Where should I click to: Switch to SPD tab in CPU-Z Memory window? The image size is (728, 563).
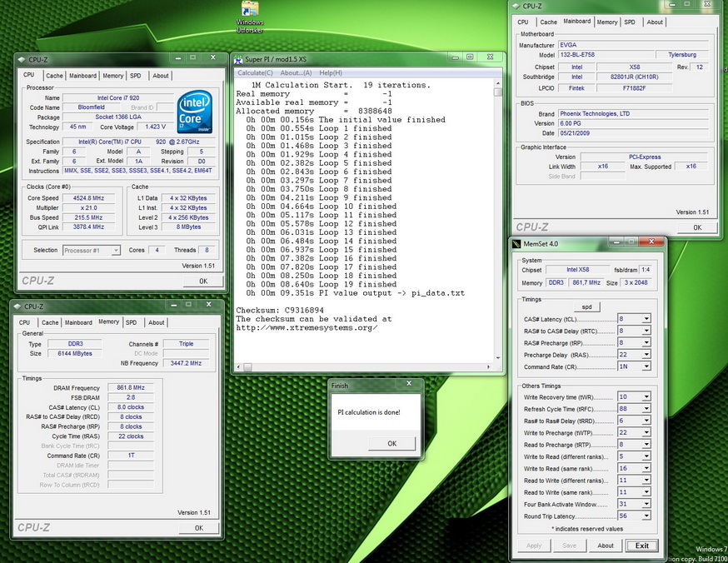click(x=132, y=322)
